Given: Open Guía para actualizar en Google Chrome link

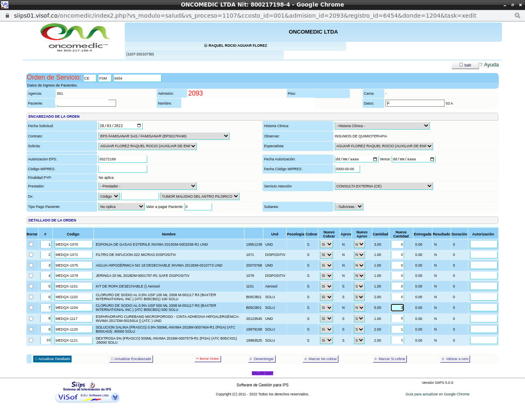Looking at the screenshot, I should coord(437,394).
